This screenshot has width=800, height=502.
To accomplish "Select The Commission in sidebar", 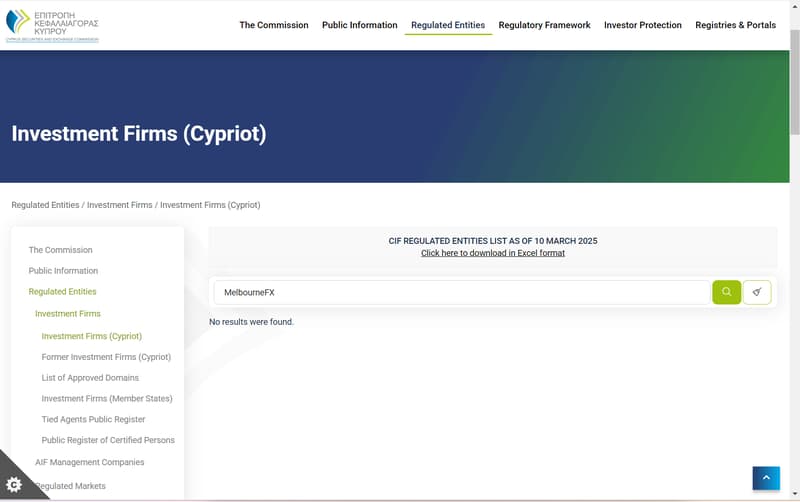I will (x=60, y=250).
